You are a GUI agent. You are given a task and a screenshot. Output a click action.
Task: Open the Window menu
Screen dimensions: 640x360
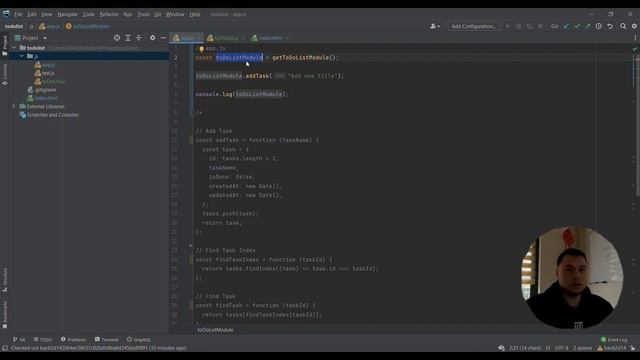click(x=175, y=14)
